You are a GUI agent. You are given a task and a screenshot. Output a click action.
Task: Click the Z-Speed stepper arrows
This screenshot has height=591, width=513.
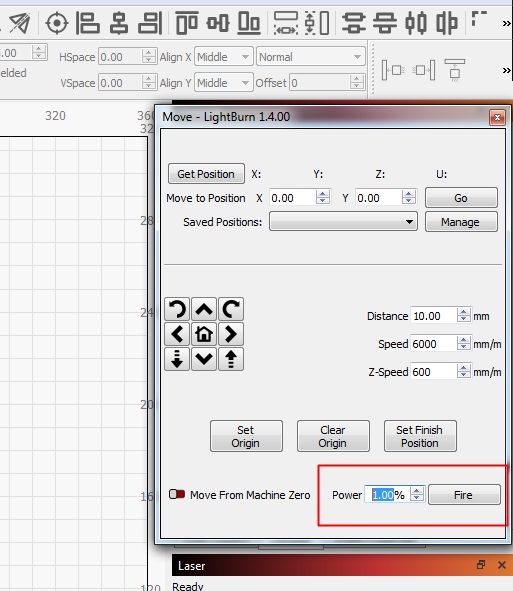[464, 372]
